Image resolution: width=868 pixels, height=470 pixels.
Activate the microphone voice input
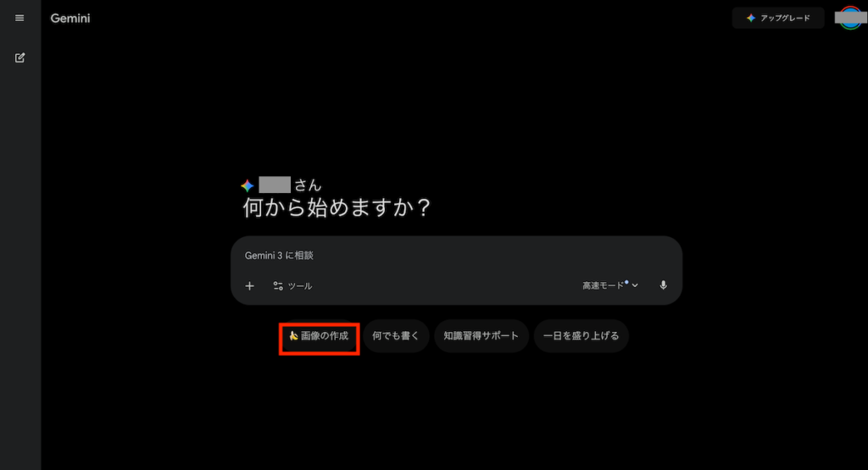(x=663, y=285)
